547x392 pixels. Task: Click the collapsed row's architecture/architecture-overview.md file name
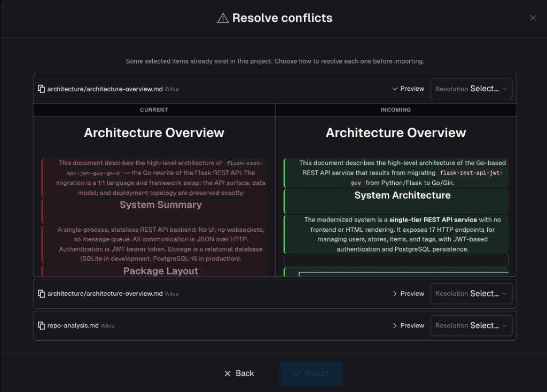coord(105,294)
